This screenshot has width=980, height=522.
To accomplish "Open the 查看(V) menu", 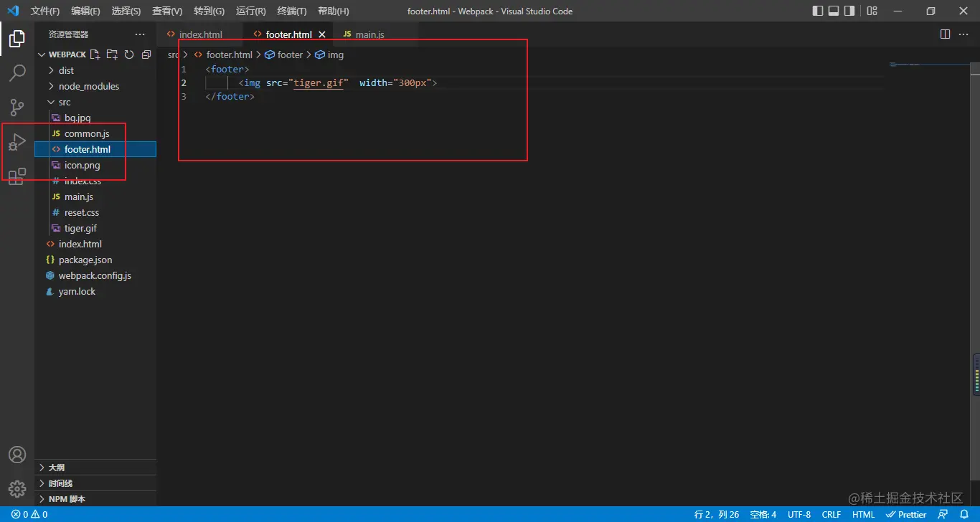I will click(167, 11).
